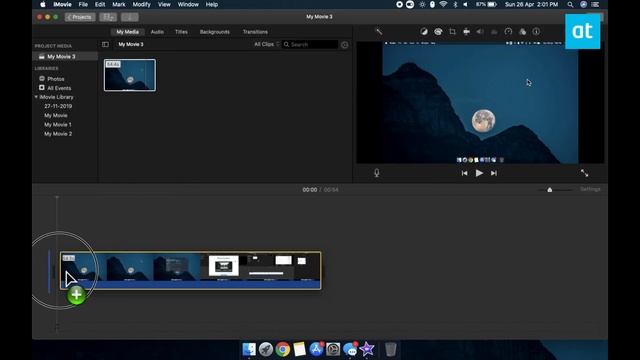Open the Window menu
The height and width of the screenshot is (360, 640).
pos(188,4)
